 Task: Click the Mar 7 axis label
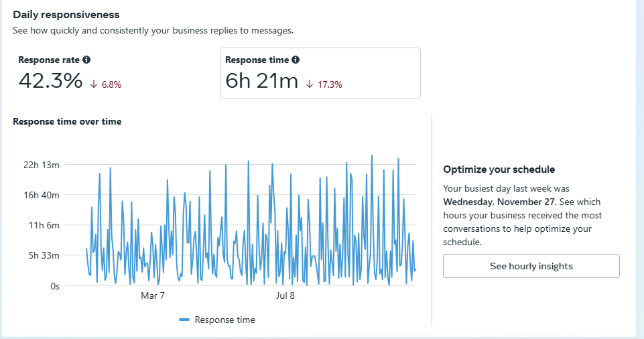tap(153, 295)
